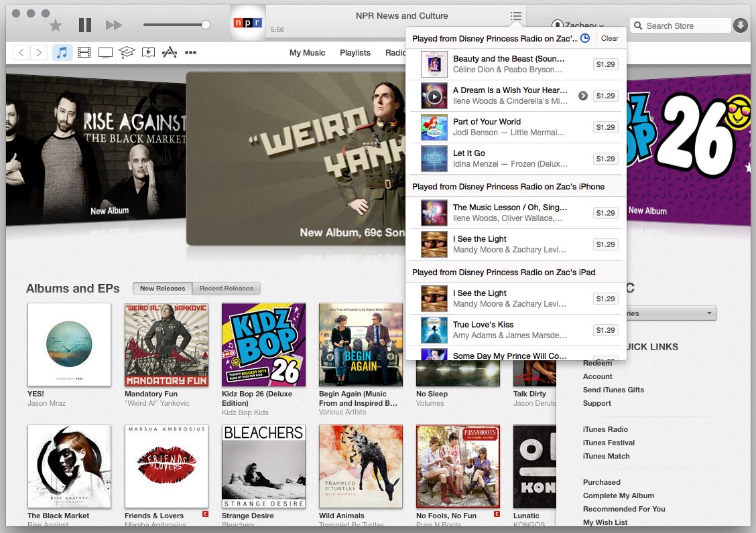Click the Little Mermaid artwork for Part of Your World

[434, 127]
